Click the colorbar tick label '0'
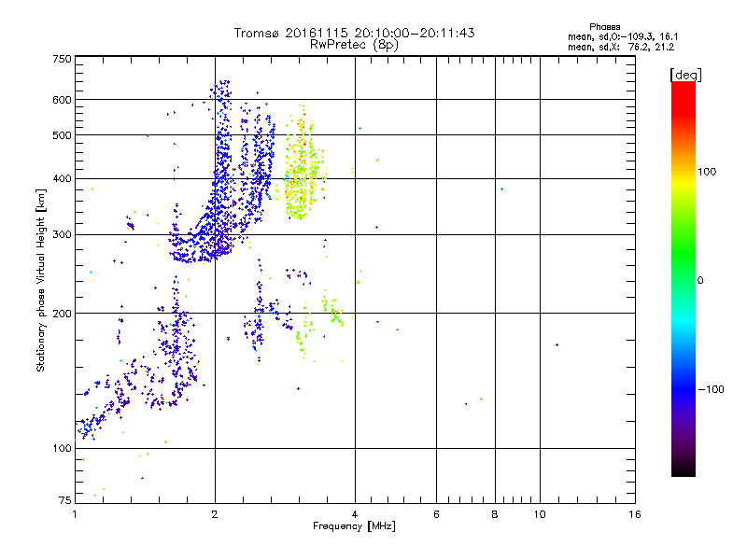This screenshot has width=747, height=560. coord(700,281)
